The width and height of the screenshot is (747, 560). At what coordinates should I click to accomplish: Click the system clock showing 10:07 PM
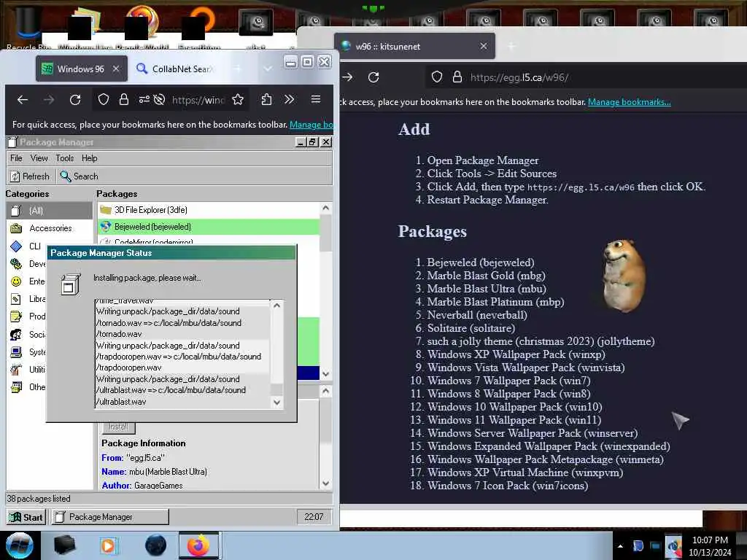(710, 546)
